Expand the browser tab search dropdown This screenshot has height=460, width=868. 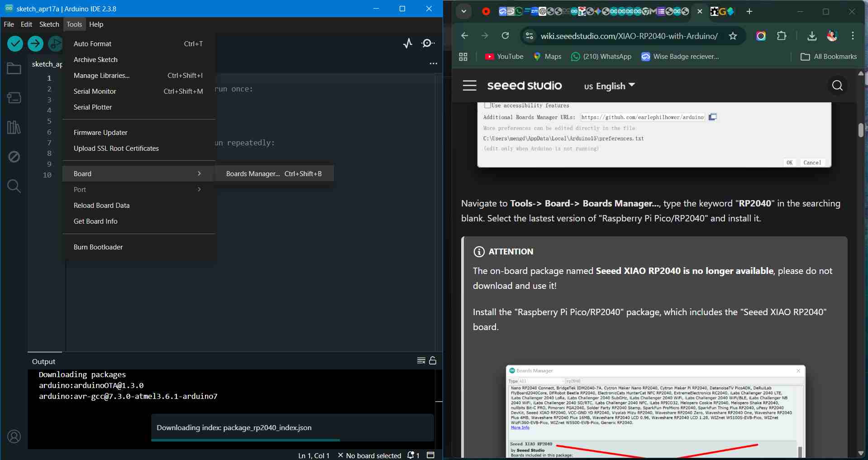pyautogui.click(x=464, y=11)
